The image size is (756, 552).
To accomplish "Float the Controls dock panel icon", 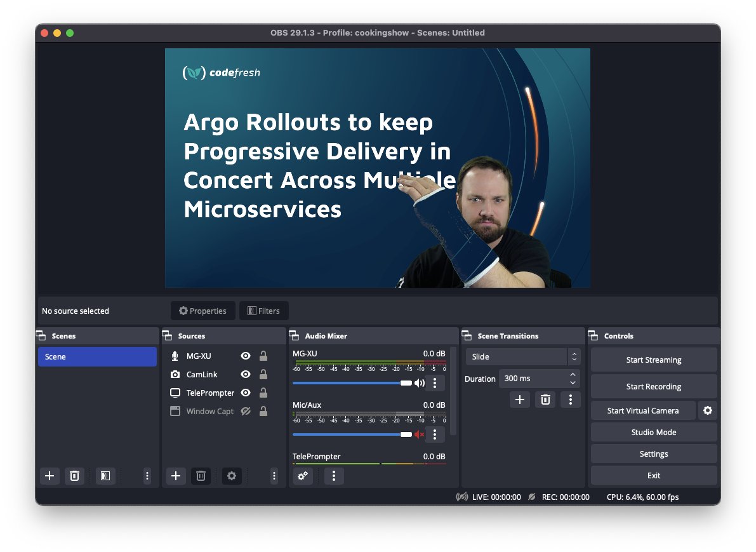I will (x=593, y=336).
